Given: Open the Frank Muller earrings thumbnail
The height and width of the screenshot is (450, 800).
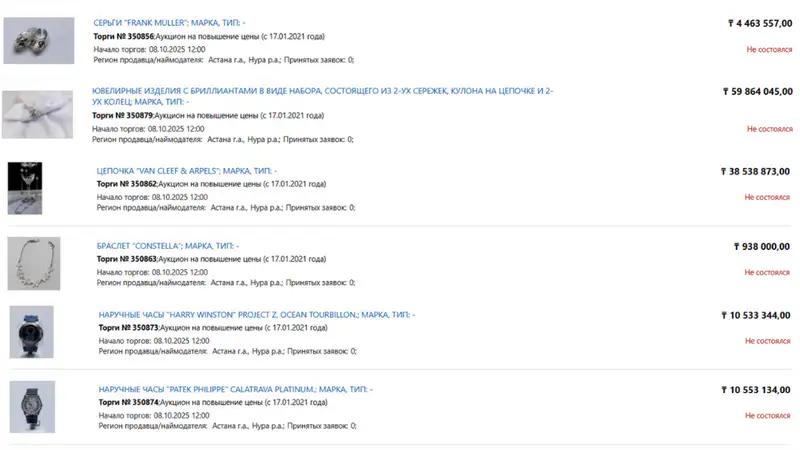Looking at the screenshot, I should tap(39, 41).
